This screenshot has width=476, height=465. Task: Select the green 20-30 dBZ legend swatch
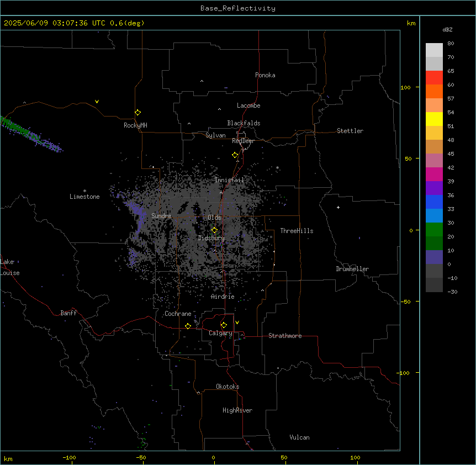(x=434, y=230)
